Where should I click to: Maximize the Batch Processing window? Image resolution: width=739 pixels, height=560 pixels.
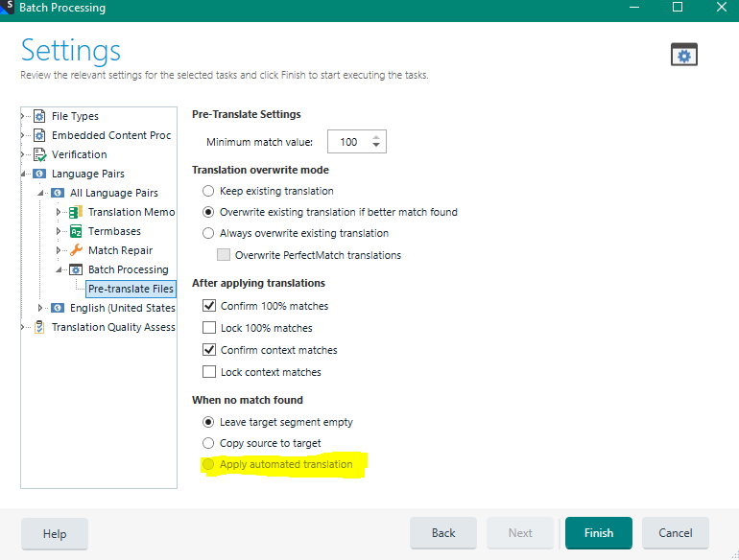[678, 7]
